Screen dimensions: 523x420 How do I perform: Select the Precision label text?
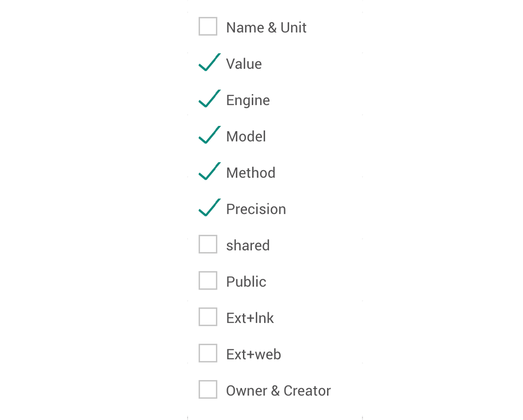click(x=256, y=209)
